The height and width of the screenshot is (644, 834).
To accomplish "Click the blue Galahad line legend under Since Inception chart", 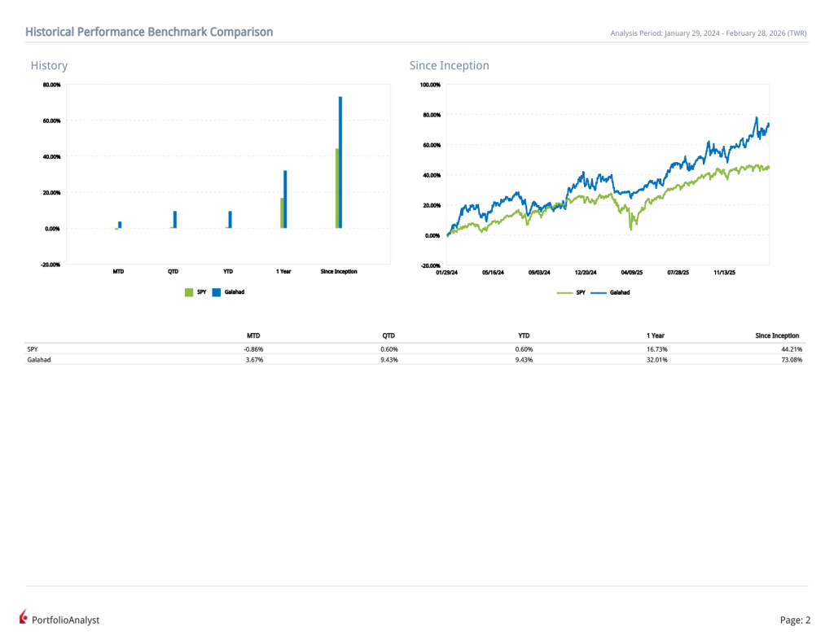I will (x=599, y=293).
